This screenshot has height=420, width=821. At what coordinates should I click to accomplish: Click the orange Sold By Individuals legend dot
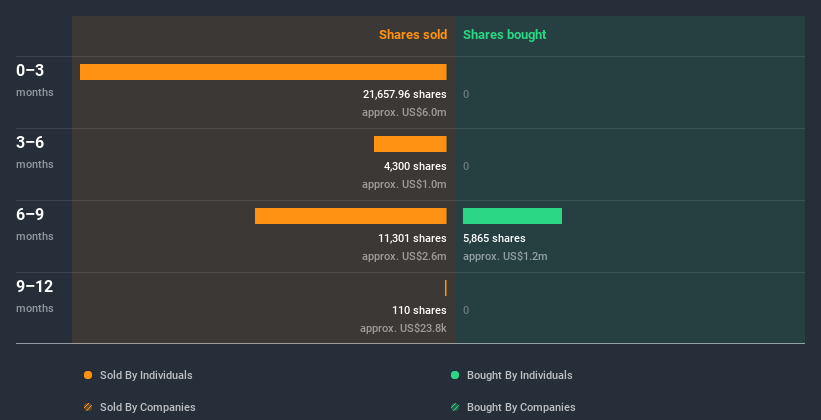click(88, 375)
